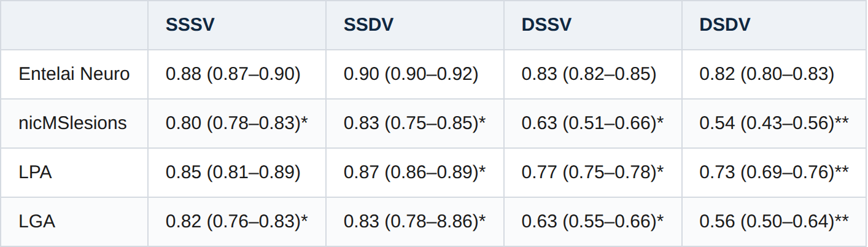The height and width of the screenshot is (247, 868).
Task: Click the DSSV column header
Action: (546, 25)
